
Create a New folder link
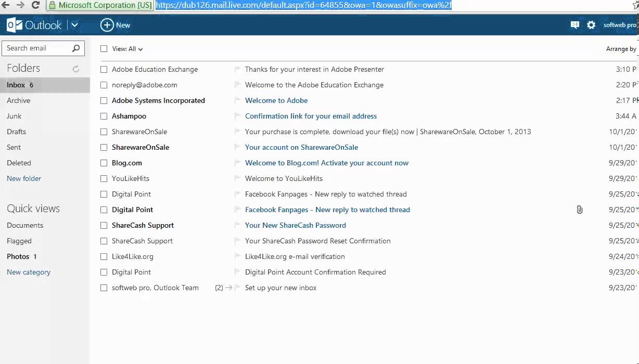click(24, 178)
